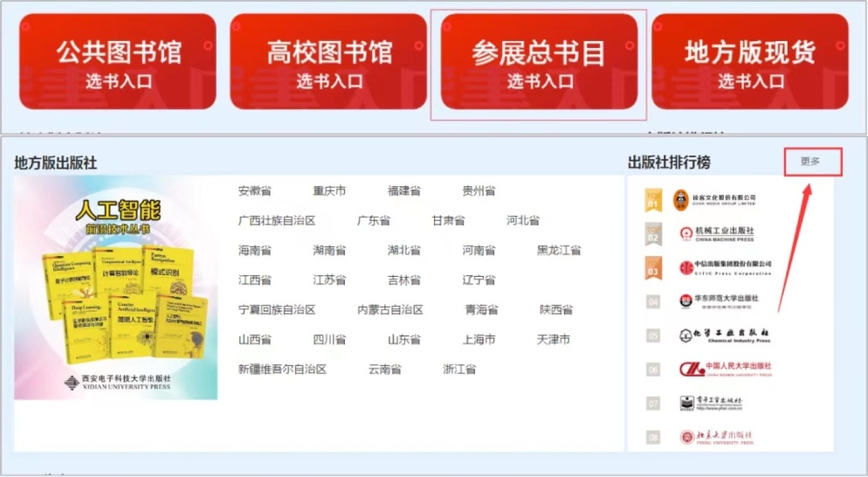Select the top-ranked Dook Media logo
Viewport: 868px width, 477px height.
pyautogui.click(x=714, y=200)
